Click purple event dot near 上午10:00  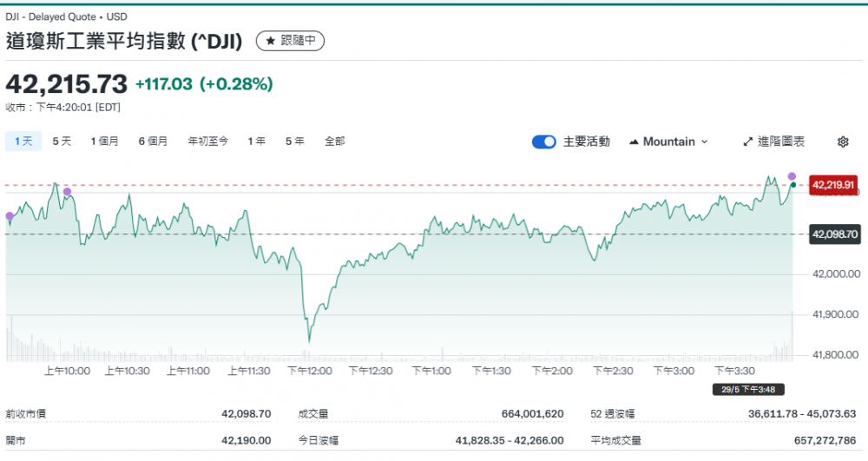(68, 192)
